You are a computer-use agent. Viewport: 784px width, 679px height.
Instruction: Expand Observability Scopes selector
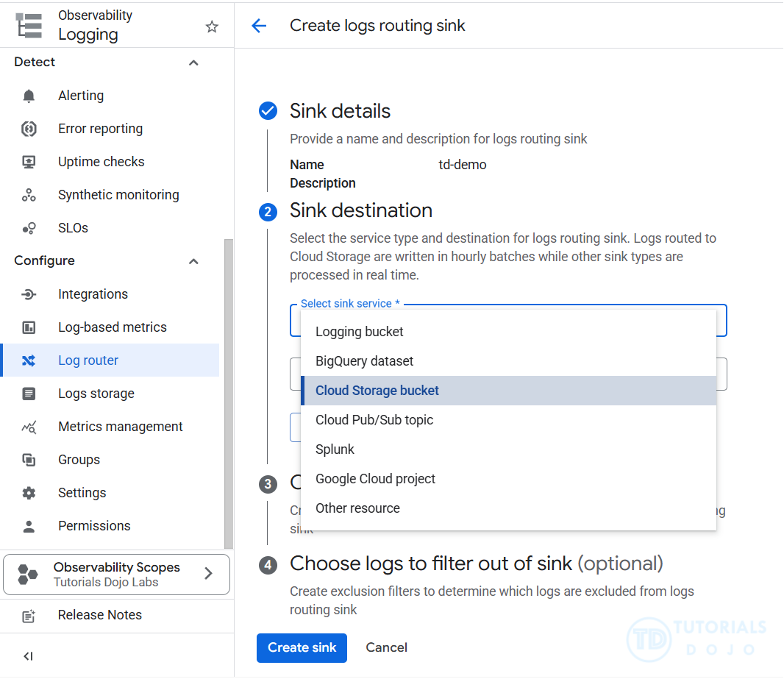(x=208, y=574)
